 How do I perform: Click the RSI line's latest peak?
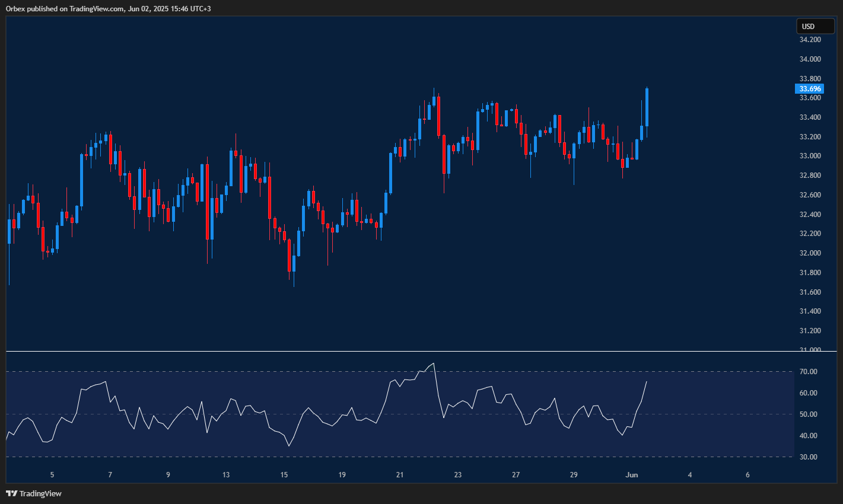646,382
